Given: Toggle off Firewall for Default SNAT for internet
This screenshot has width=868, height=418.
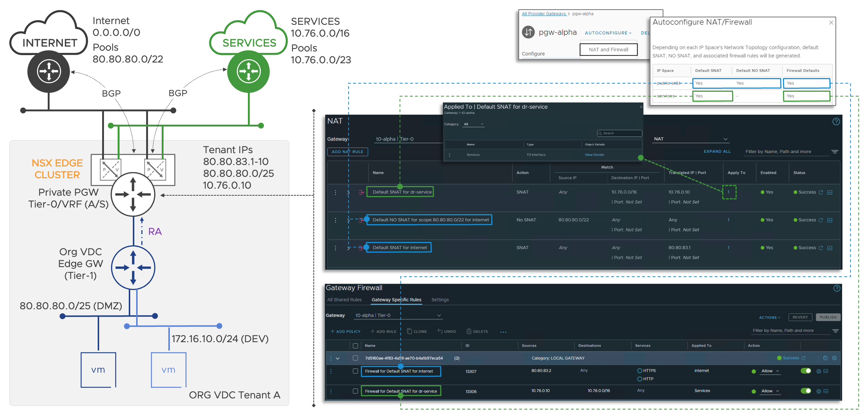Looking at the screenshot, I should [x=805, y=371].
